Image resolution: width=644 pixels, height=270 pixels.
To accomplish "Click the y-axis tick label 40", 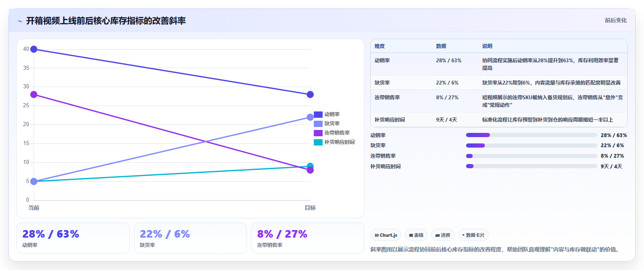I will [x=26, y=49].
